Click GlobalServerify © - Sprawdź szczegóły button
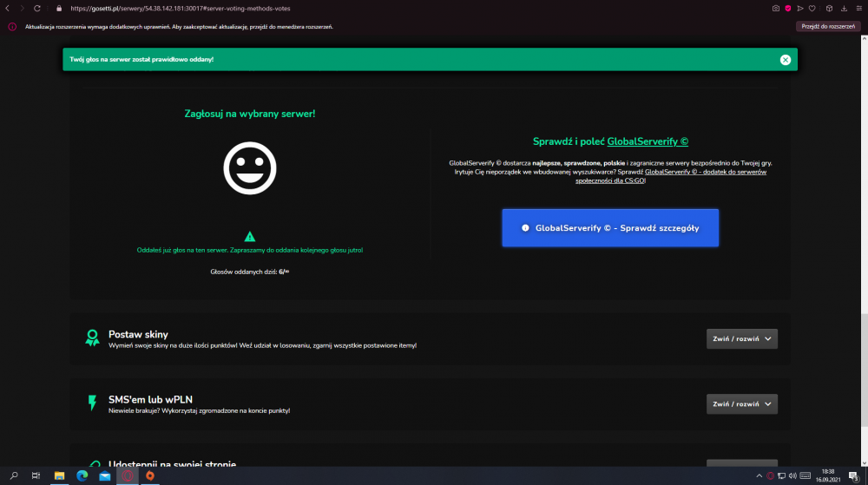 click(610, 228)
